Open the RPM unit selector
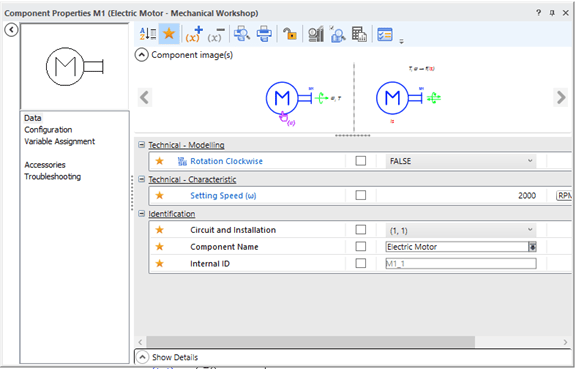The width and height of the screenshot is (576, 369). pyautogui.click(x=564, y=196)
